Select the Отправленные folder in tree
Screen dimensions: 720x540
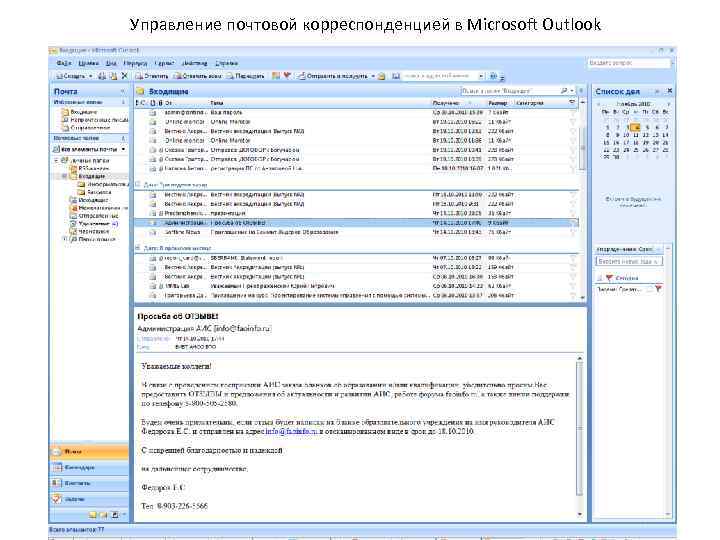[94, 216]
